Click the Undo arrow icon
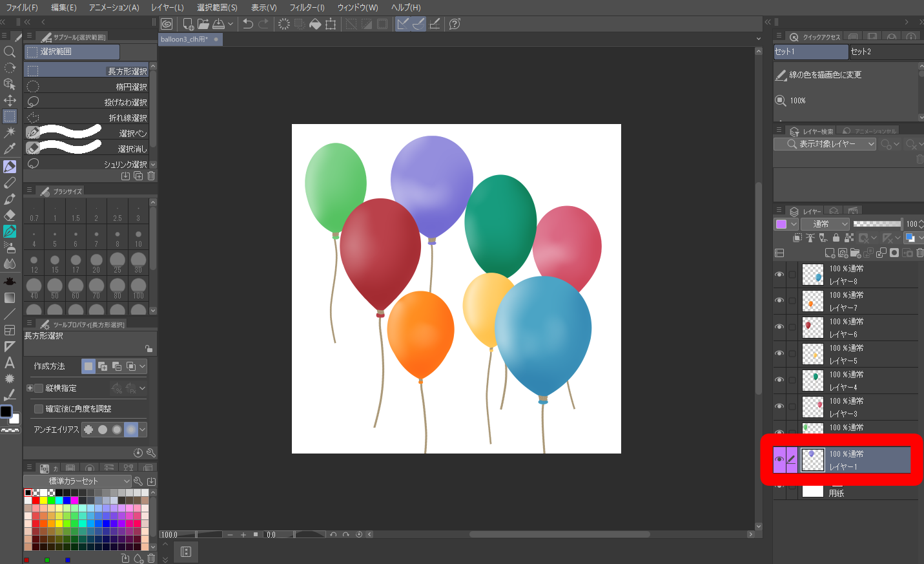 click(x=248, y=24)
